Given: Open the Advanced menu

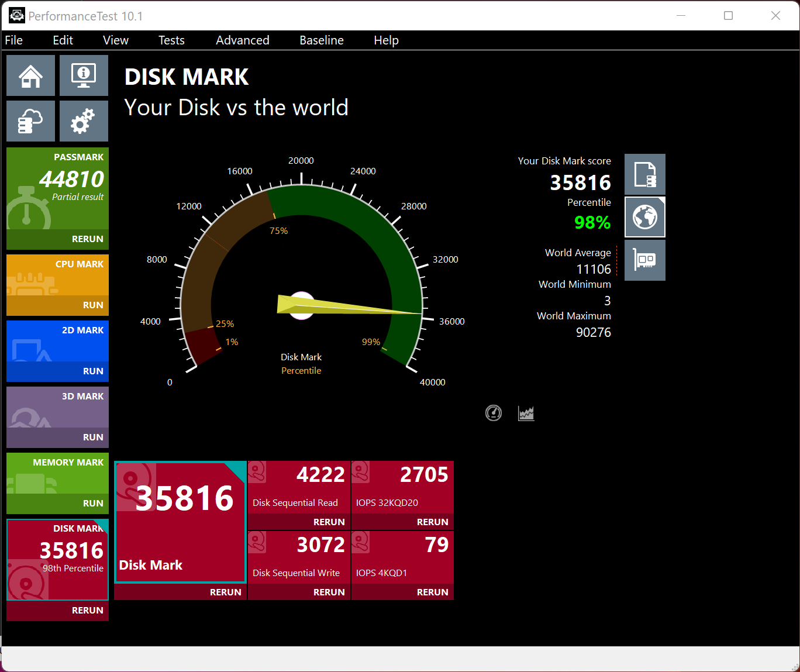Looking at the screenshot, I should point(242,40).
